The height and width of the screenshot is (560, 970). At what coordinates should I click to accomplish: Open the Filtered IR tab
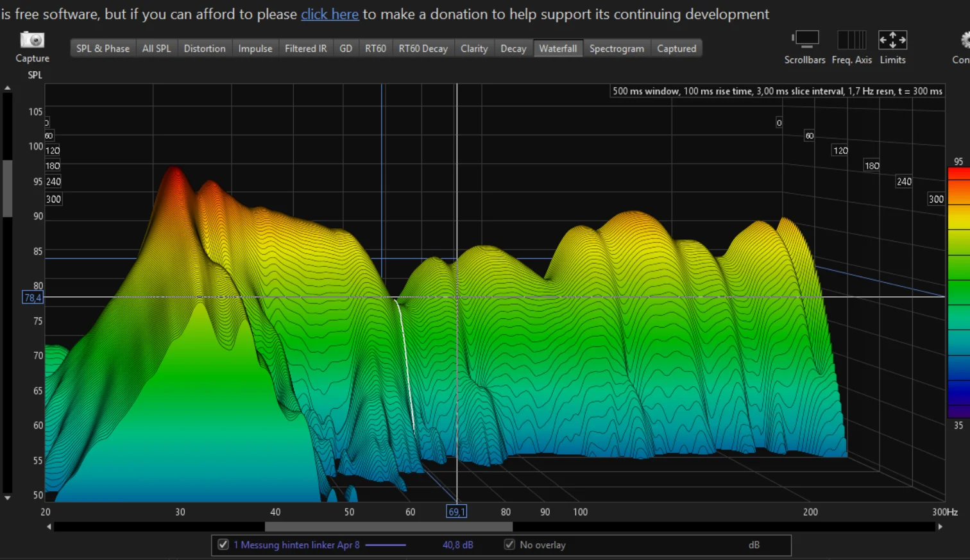click(306, 48)
